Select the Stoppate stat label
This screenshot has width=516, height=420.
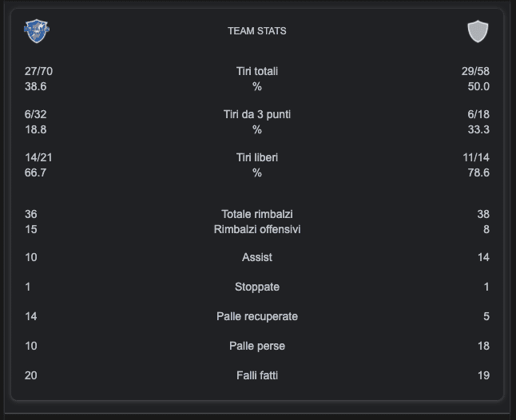pos(257,287)
